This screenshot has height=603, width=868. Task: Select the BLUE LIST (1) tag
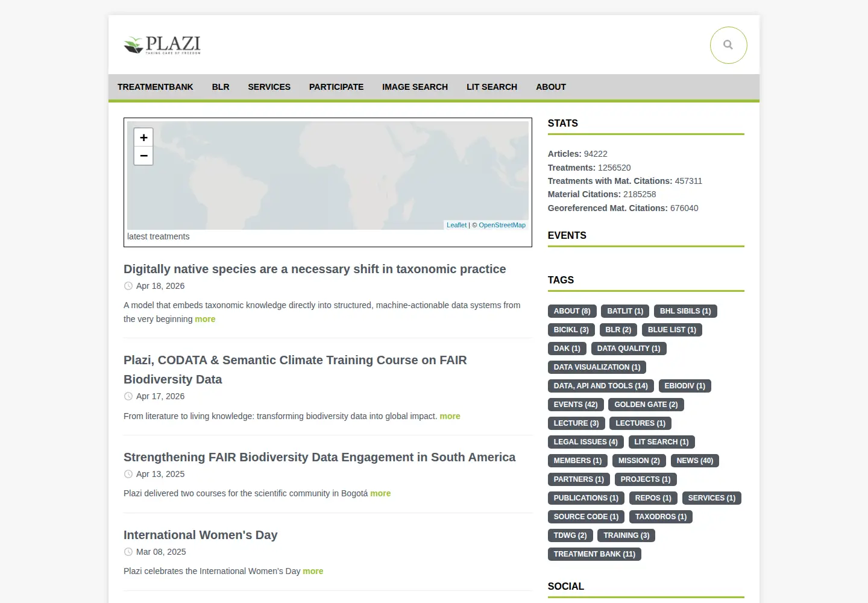pyautogui.click(x=672, y=330)
